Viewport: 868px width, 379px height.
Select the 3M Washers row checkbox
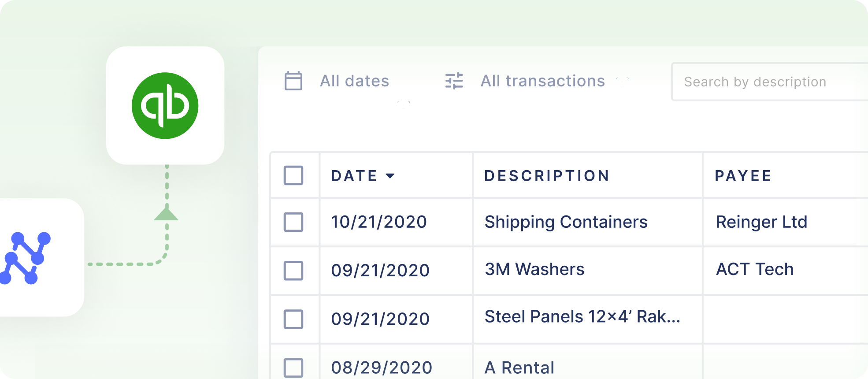tap(293, 271)
